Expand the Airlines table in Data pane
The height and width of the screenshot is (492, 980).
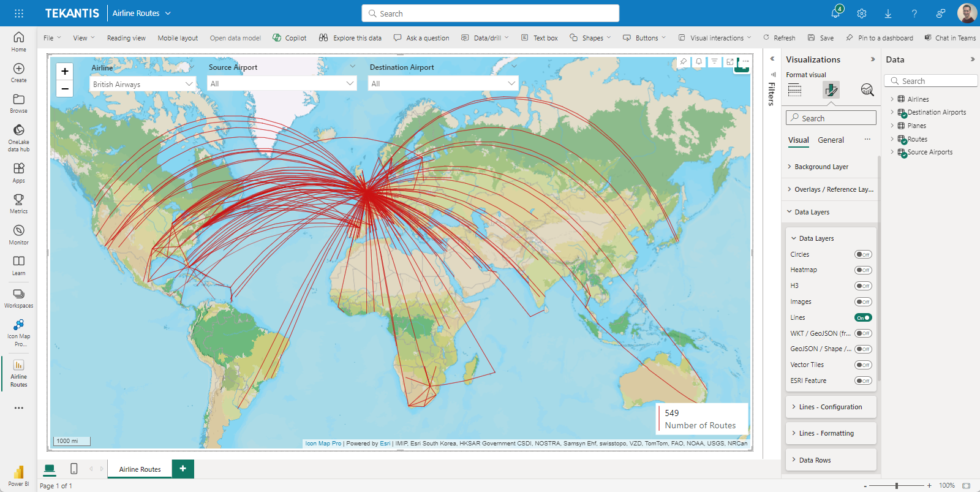pos(892,99)
